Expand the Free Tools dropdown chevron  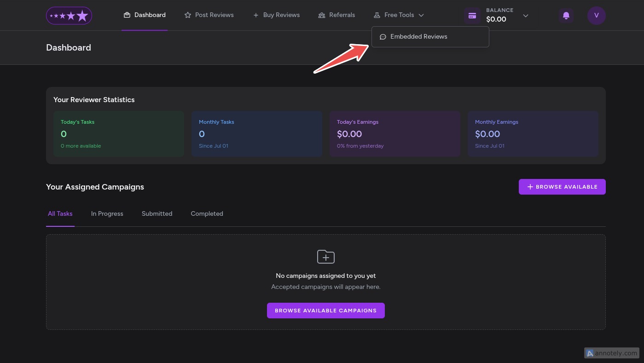[421, 15]
